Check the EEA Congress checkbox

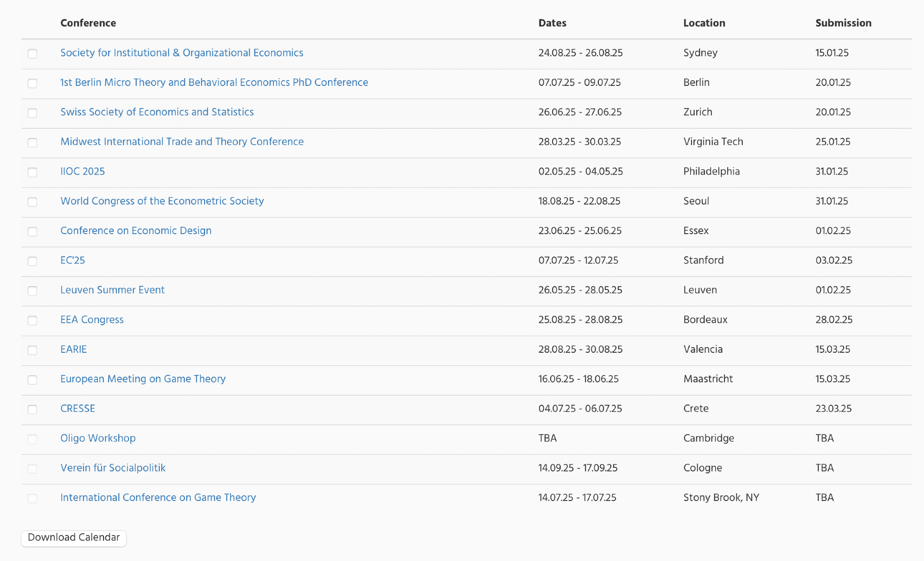(x=32, y=320)
